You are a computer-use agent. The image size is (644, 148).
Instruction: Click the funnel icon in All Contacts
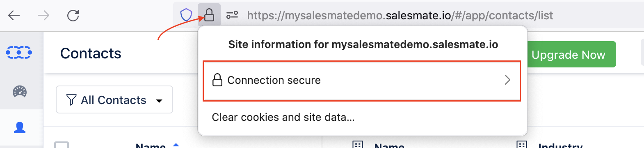71,99
